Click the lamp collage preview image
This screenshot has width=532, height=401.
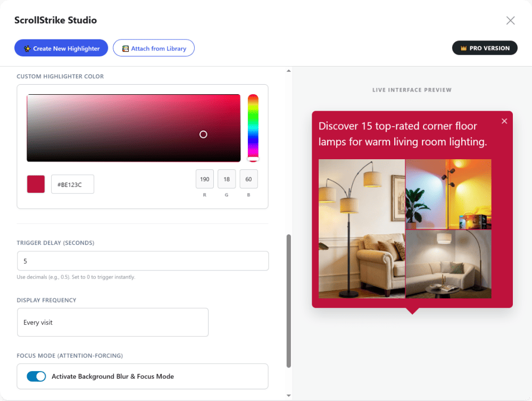click(x=405, y=228)
